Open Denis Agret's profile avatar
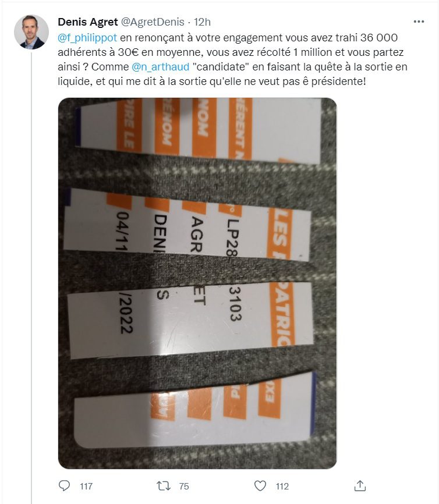439x504 pixels. tap(31, 32)
